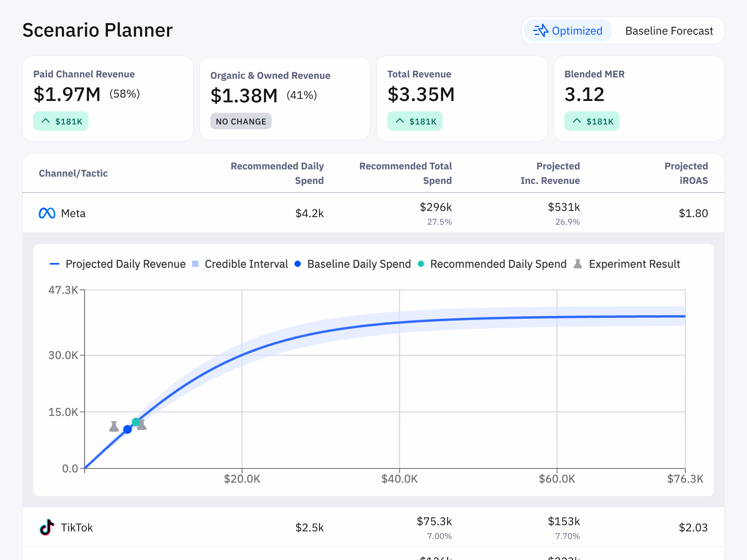Expand the TikTok channel row

pyautogui.click(x=77, y=527)
